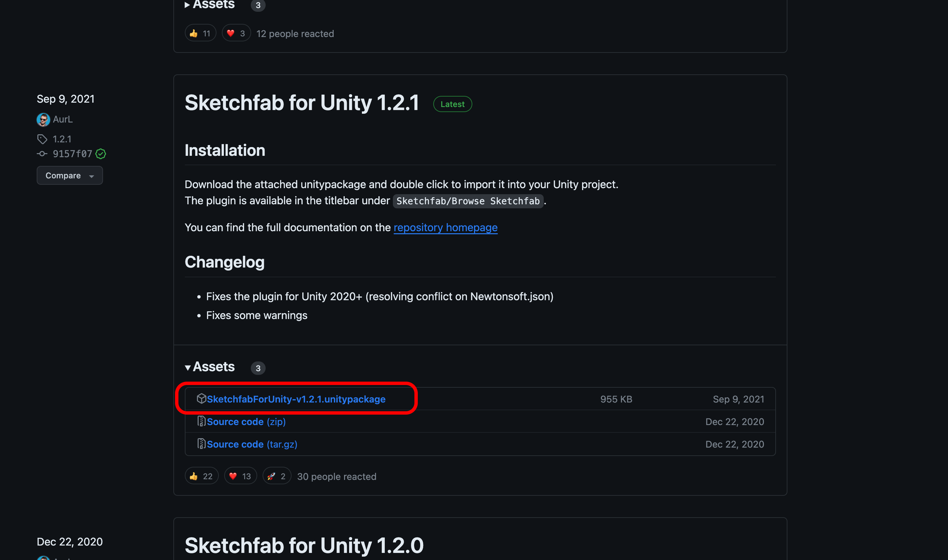Click the zip file icon for Source code
Image resolution: width=948 pixels, height=560 pixels.
[x=202, y=421]
